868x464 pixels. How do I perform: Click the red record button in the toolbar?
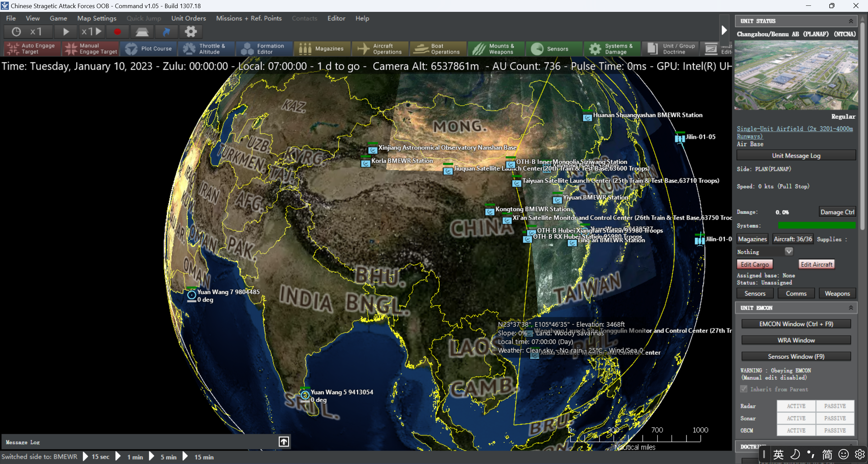[x=117, y=32]
